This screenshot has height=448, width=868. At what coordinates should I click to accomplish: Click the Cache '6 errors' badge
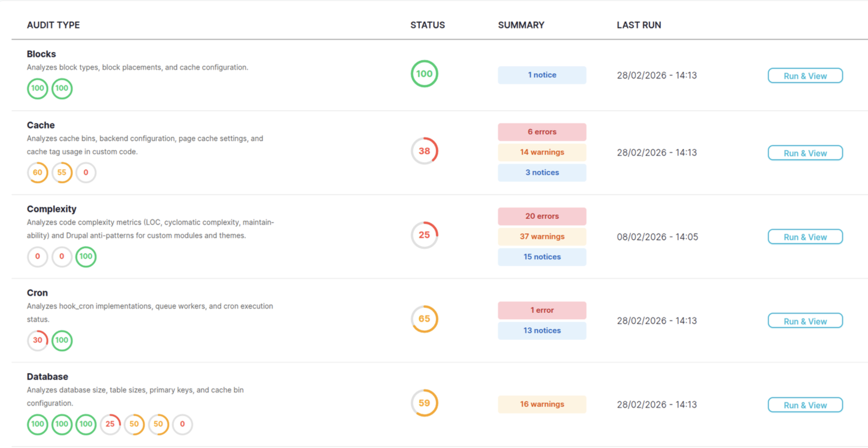542,132
